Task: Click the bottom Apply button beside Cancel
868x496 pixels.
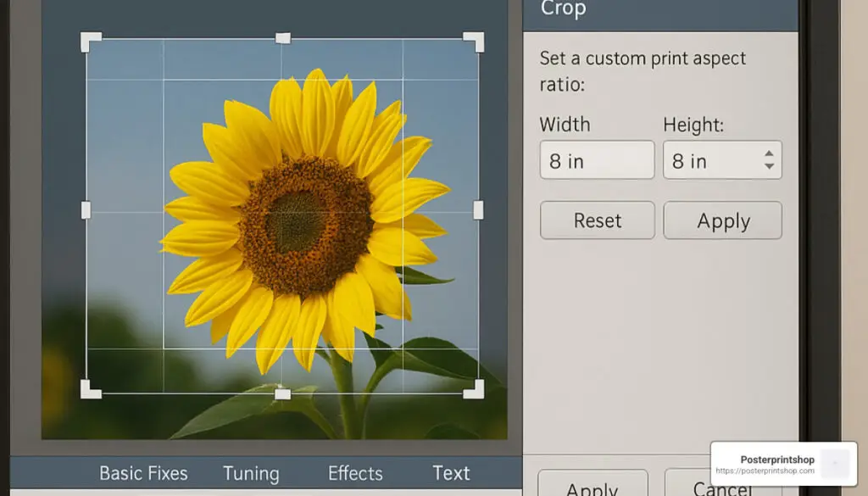Action: 593,482
